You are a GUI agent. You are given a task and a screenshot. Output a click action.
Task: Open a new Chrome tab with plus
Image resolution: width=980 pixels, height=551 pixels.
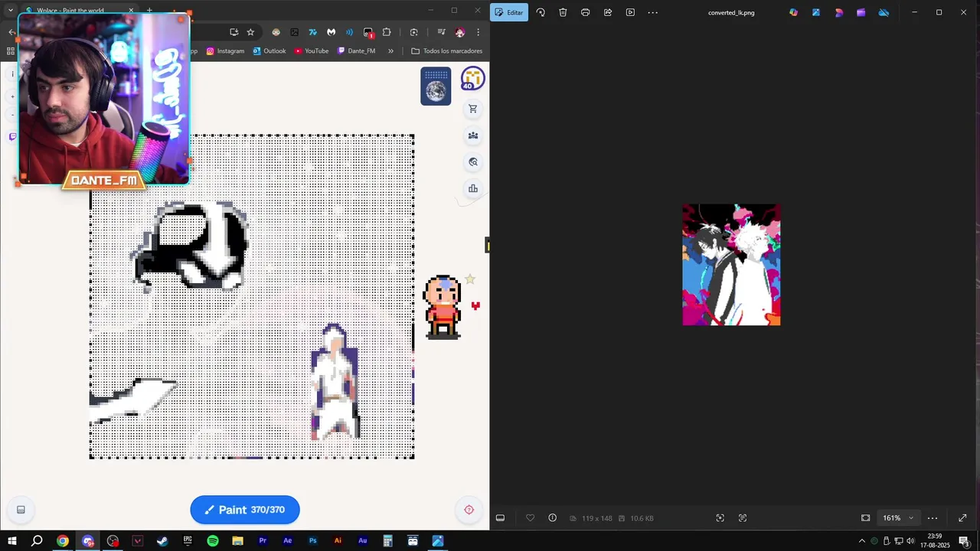pos(149,11)
